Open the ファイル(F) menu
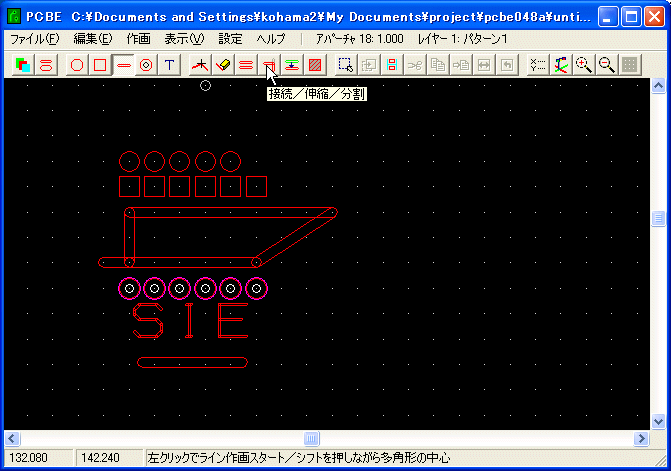 (x=34, y=39)
